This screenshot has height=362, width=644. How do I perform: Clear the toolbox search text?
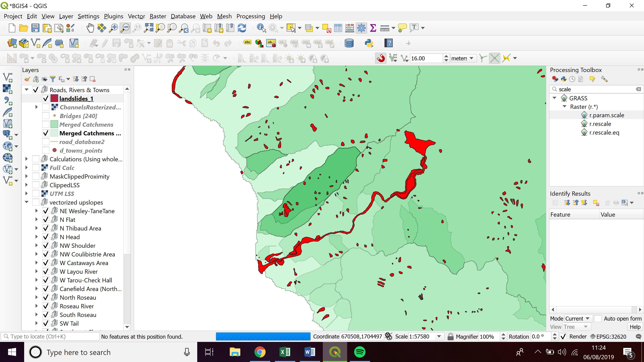click(639, 89)
